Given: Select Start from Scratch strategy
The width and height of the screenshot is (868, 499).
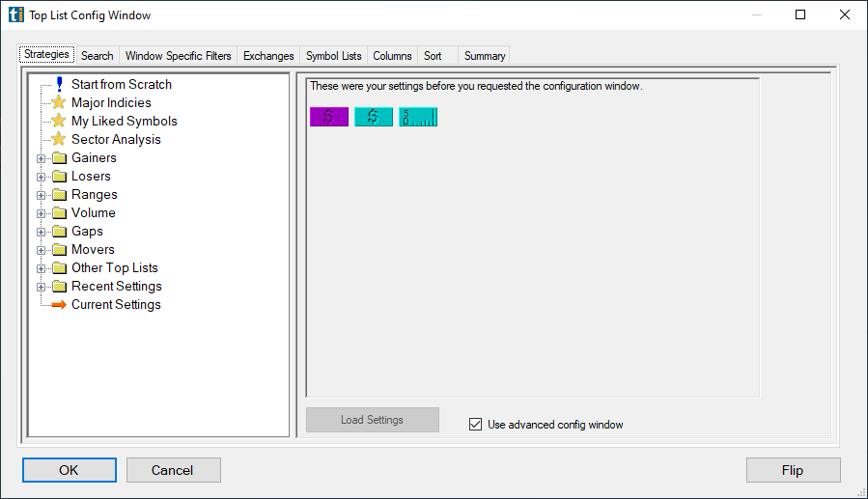Looking at the screenshot, I should pyautogui.click(x=122, y=84).
